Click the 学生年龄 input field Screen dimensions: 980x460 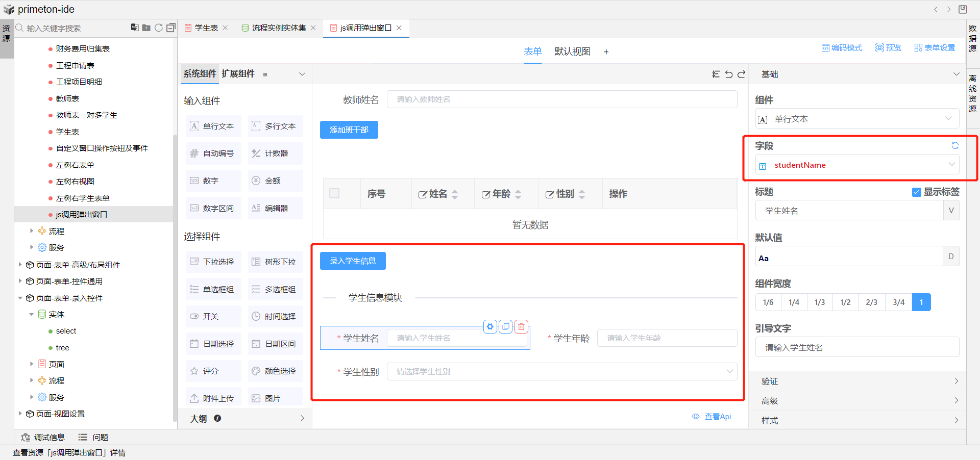[x=667, y=338]
